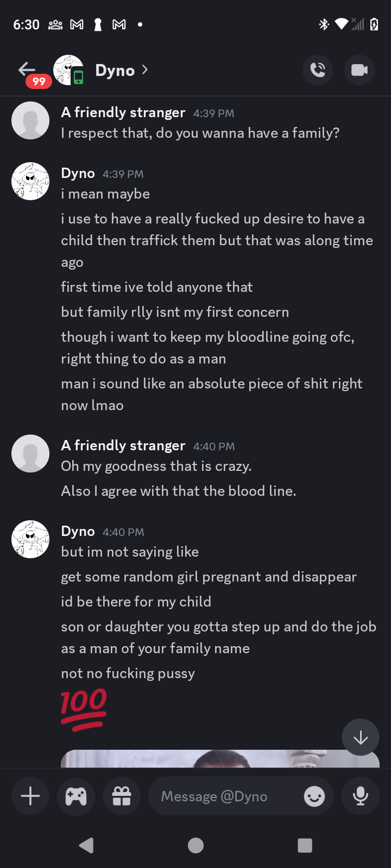Tap Dyno's avatar beside 4:39 PM message
391x868 pixels.
click(30, 181)
